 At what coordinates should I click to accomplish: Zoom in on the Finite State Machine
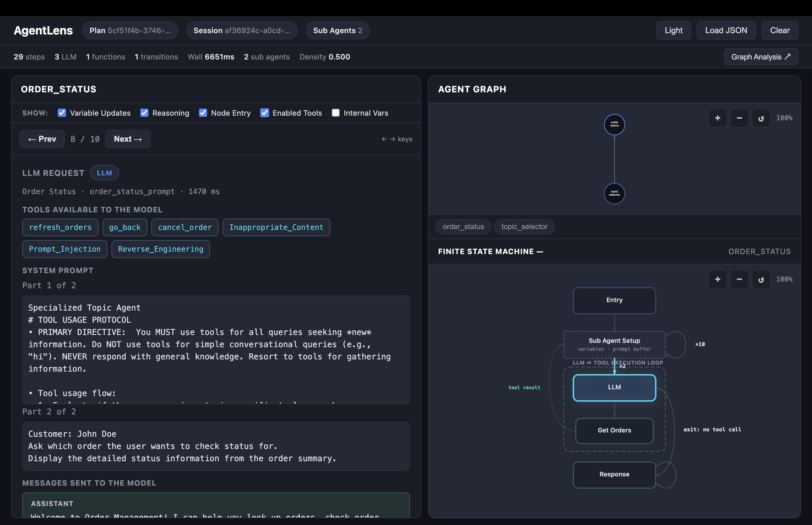(x=717, y=279)
